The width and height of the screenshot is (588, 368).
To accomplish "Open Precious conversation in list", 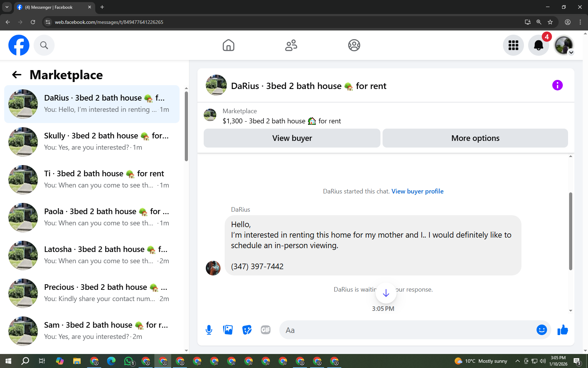I will 92,293.
